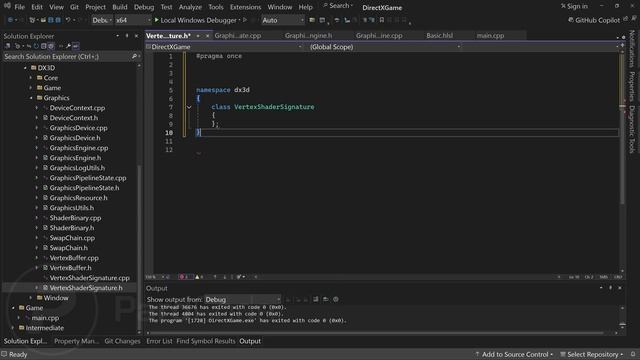Open the Git menu
Image resolution: width=640 pixels, height=360 pixels.
tap(74, 7)
